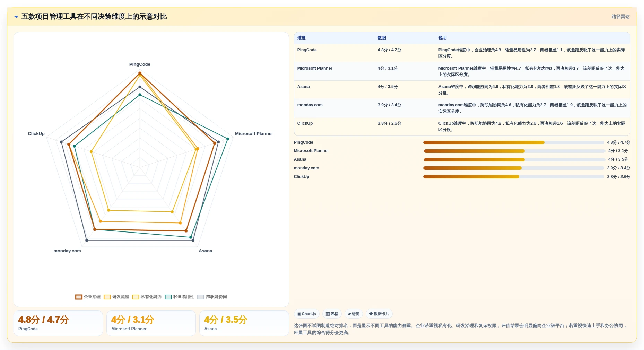Screen dimensions: 644x350
Task: Click the PingCode axis label on the radar
Action: pos(140,64)
